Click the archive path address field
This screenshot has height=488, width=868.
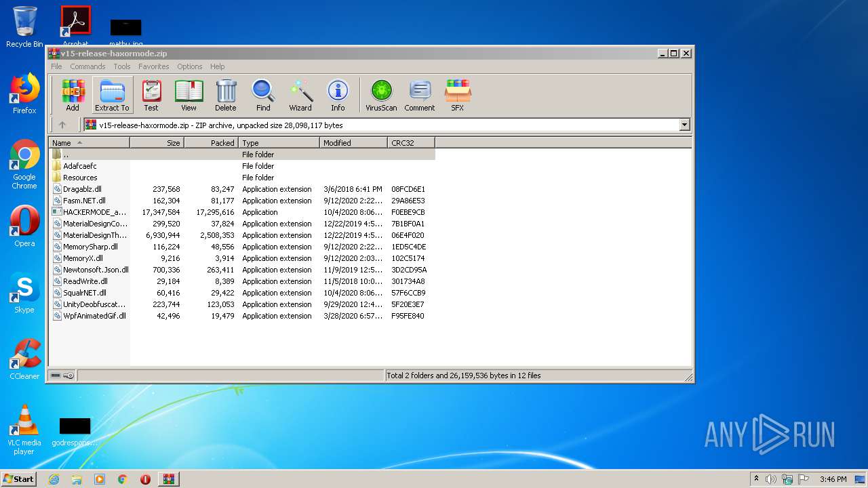click(381, 125)
